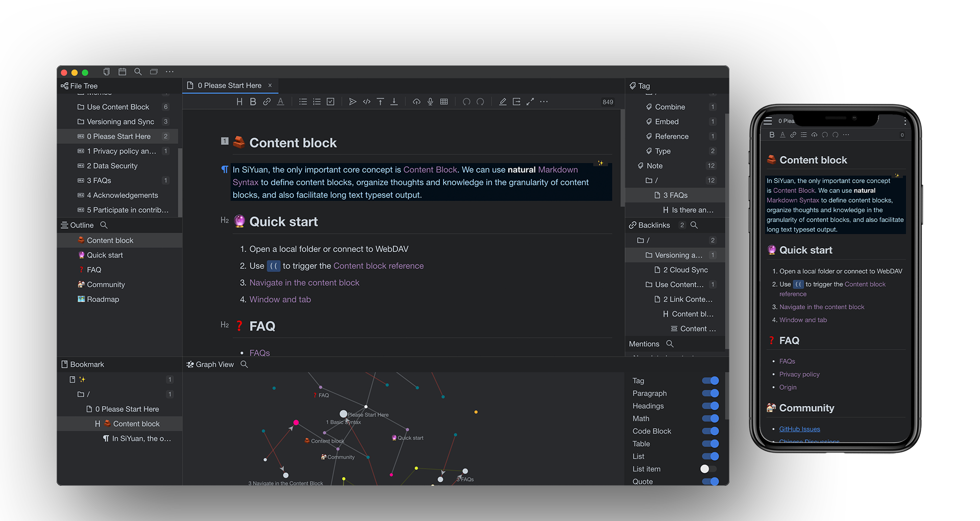The height and width of the screenshot is (521, 980).
Task: Enable the List item graph switch
Action: (708, 469)
